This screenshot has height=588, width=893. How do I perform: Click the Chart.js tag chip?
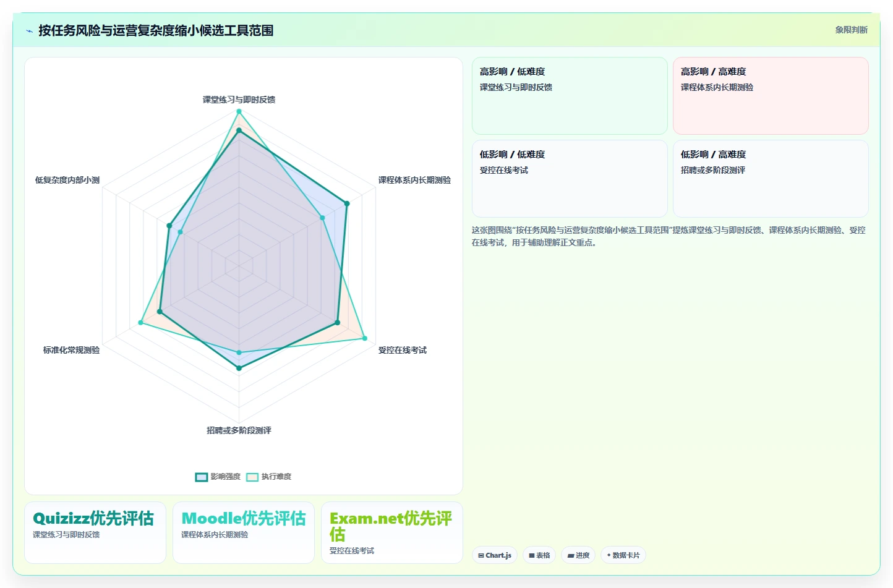point(495,555)
